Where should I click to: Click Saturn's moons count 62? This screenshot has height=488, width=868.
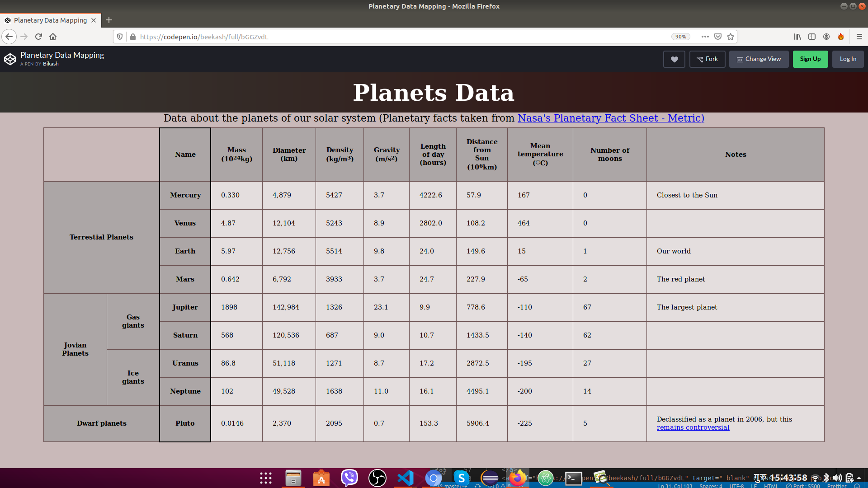(587, 335)
